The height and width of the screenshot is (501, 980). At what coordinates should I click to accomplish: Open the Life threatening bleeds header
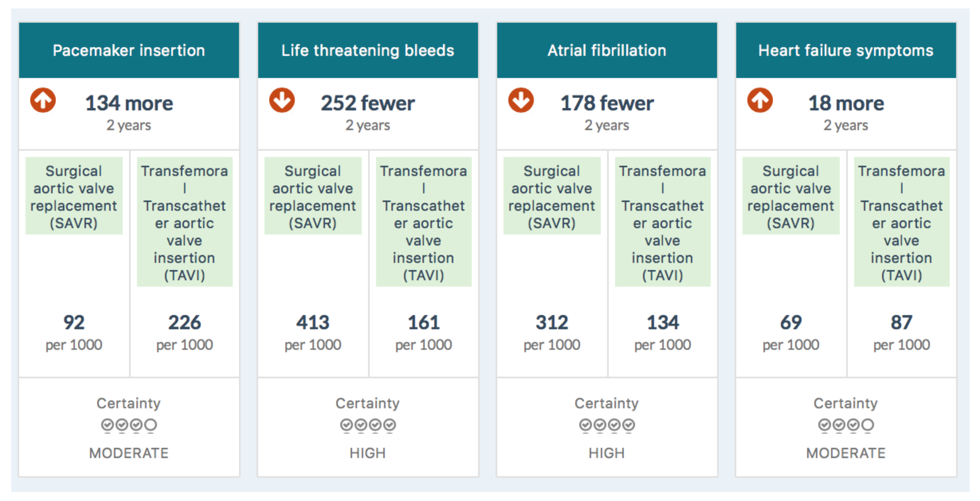[367, 50]
